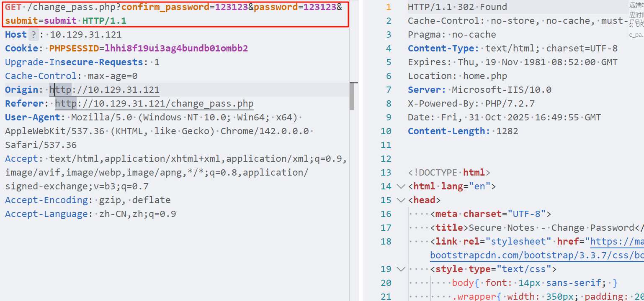Click the question mark icon beside Host
The width and height of the screenshot is (644, 301).
34,35
